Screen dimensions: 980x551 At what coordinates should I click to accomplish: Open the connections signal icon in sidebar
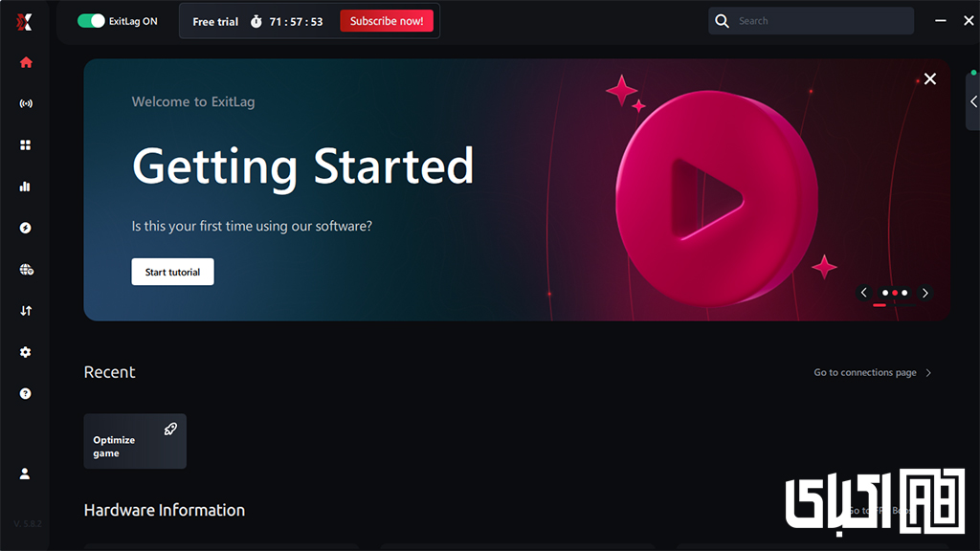[26, 103]
